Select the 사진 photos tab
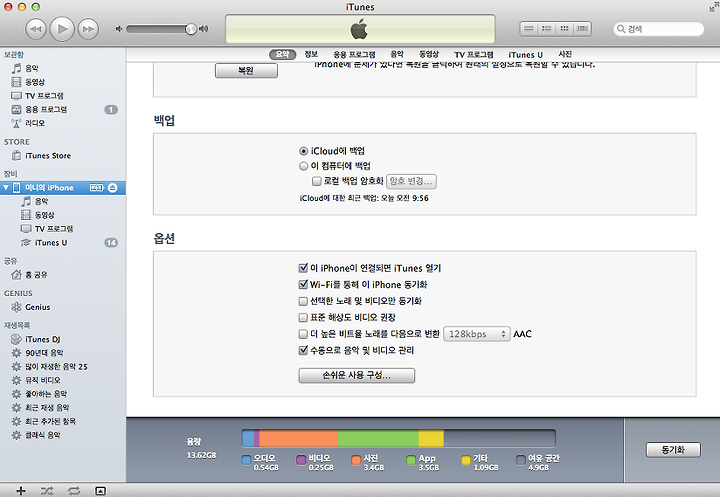The height and width of the screenshot is (497, 720). tap(565, 54)
